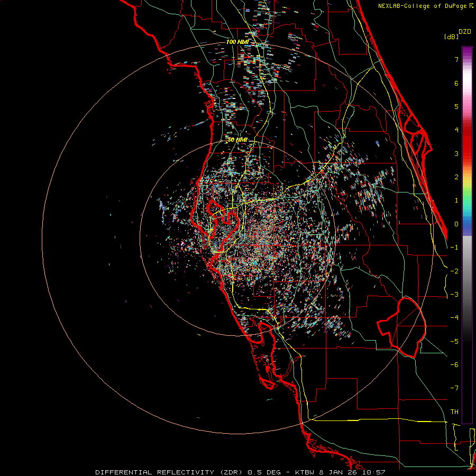Click the 5 tick label on the color scale
Viewport: 476px width, 476px height.
point(456,106)
